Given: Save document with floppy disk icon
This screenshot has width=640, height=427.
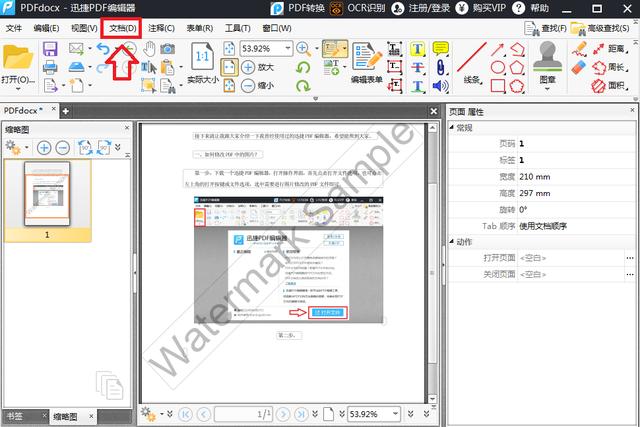Looking at the screenshot, I should click(50, 49).
